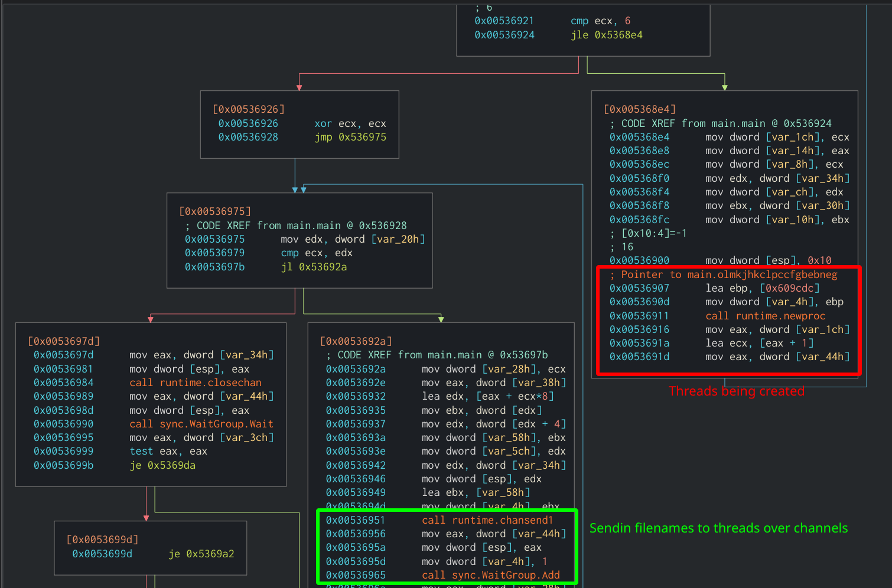892x588 pixels.
Task: Select the cmp ecx, 6 instruction
Action: point(598,20)
